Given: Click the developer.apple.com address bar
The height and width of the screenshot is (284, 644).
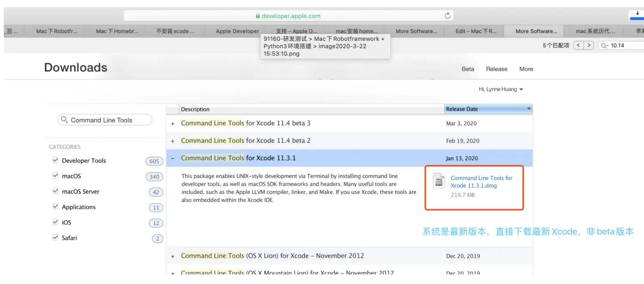Looking at the screenshot, I should [288, 16].
